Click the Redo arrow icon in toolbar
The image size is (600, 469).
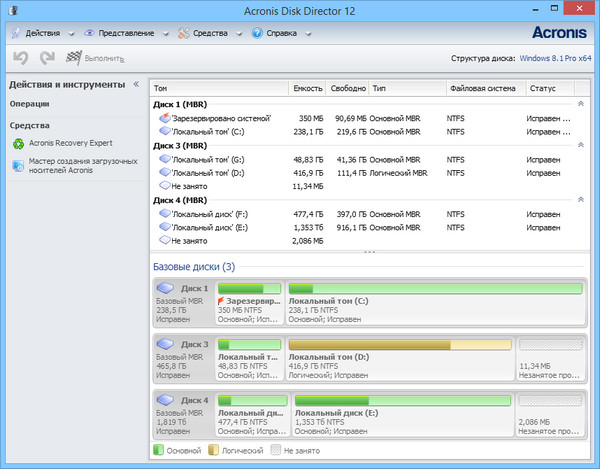point(46,59)
